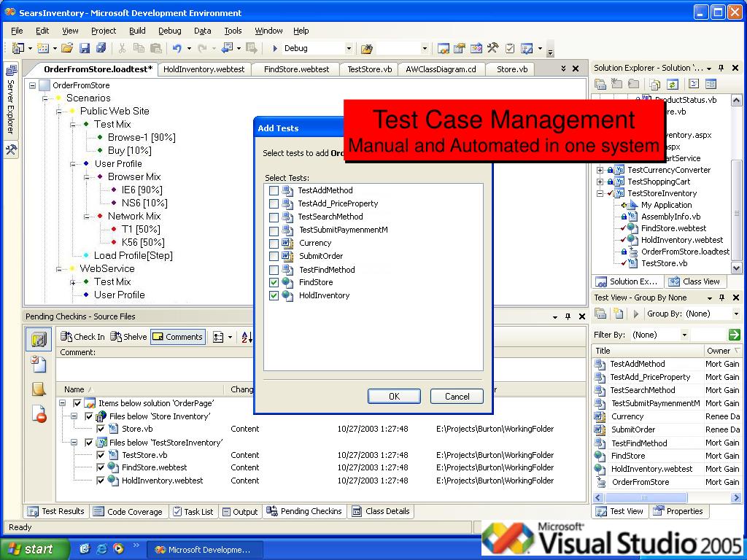This screenshot has height=560, width=747.
Task: Expand WebService Test Mix node
Action: click(73, 282)
